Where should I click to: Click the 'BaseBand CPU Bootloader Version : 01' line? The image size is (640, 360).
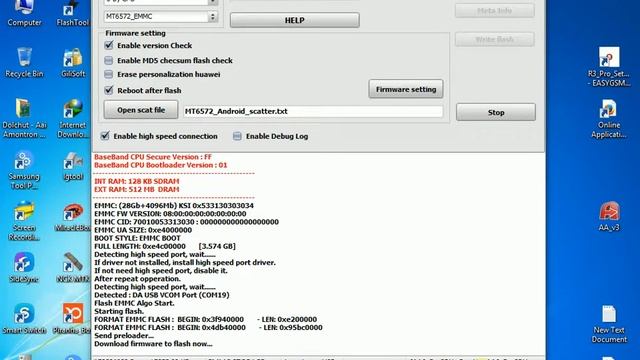[161, 165]
